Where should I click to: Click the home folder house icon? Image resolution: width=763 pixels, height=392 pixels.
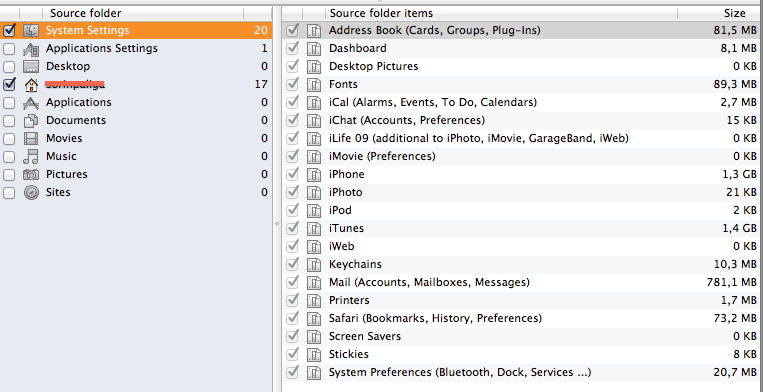click(x=31, y=84)
